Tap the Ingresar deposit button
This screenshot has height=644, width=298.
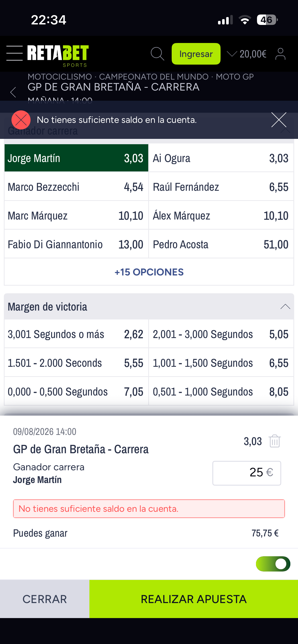point(196,54)
